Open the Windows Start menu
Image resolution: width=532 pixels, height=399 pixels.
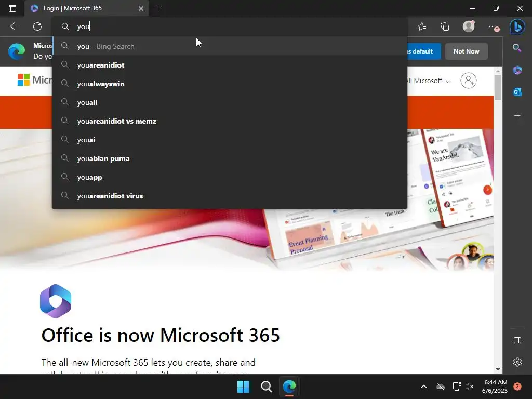click(243, 387)
